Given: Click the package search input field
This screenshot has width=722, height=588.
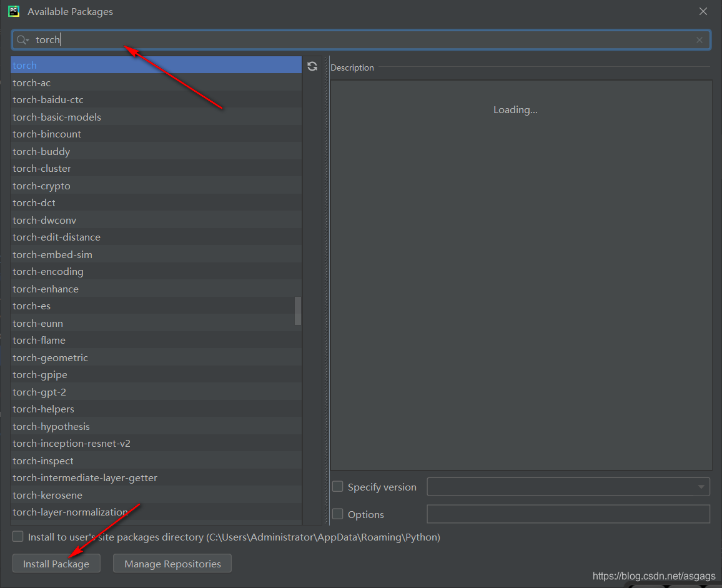Looking at the screenshot, I should pyautogui.click(x=361, y=40).
